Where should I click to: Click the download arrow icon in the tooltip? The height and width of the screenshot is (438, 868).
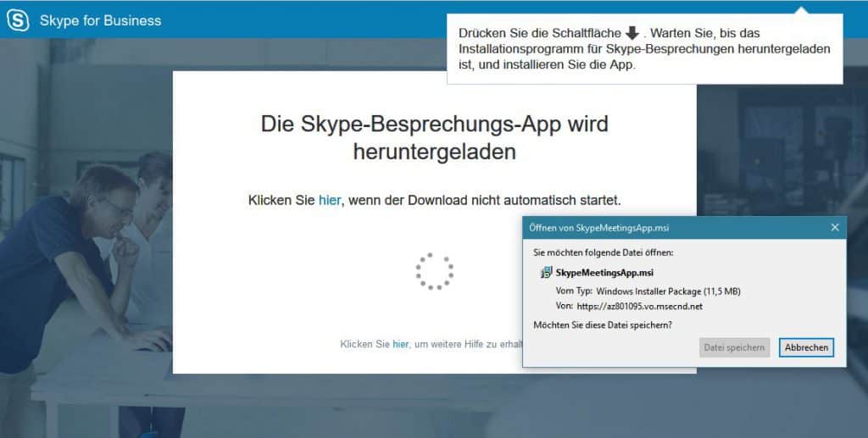(632, 33)
